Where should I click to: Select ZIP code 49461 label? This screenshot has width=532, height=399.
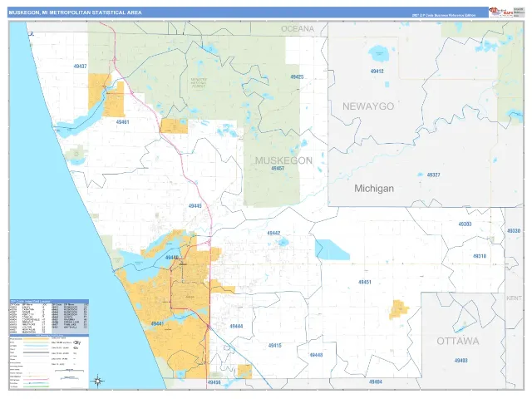(x=122, y=122)
